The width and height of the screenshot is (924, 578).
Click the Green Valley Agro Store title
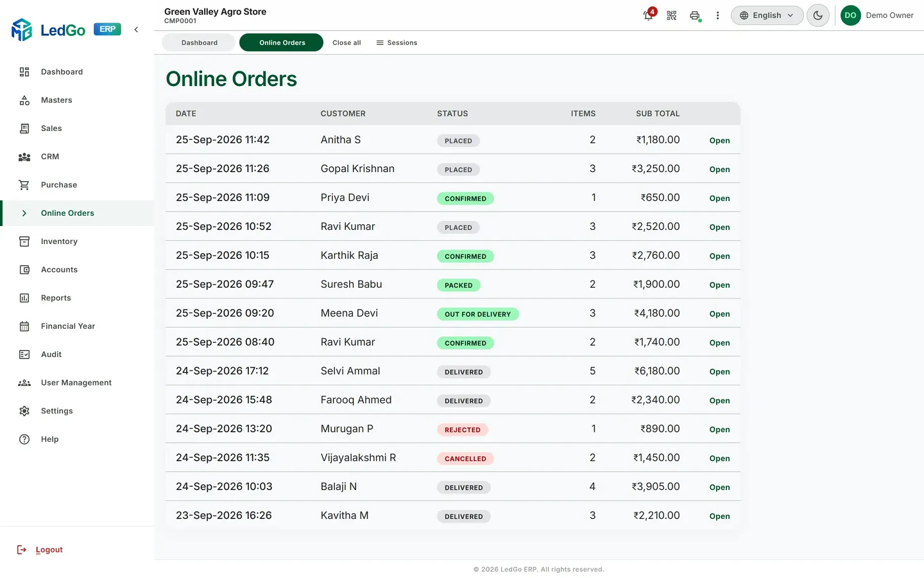pyautogui.click(x=215, y=12)
